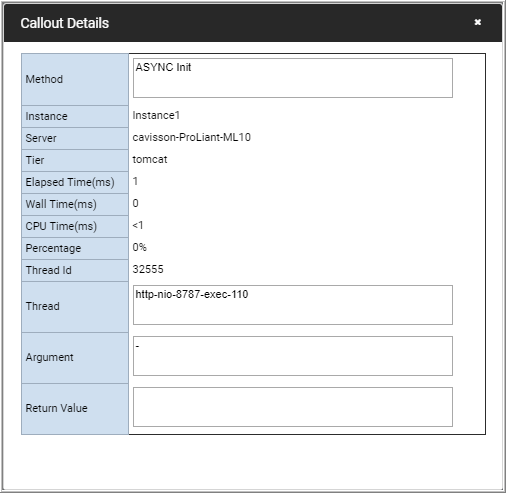Screen dimensions: 506x493
Task: Click the Method row label
Action: (x=44, y=79)
